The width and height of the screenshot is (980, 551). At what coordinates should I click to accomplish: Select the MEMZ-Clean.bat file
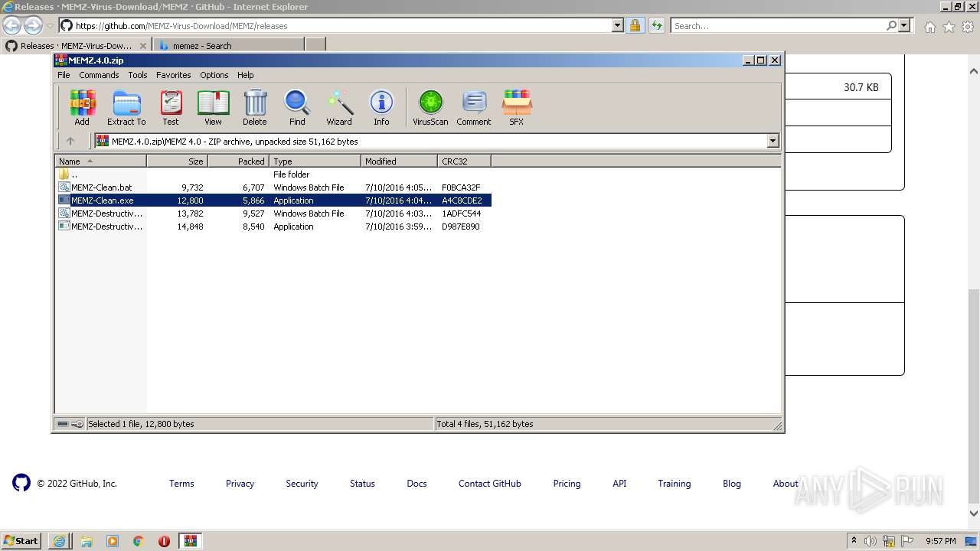pos(273,187)
